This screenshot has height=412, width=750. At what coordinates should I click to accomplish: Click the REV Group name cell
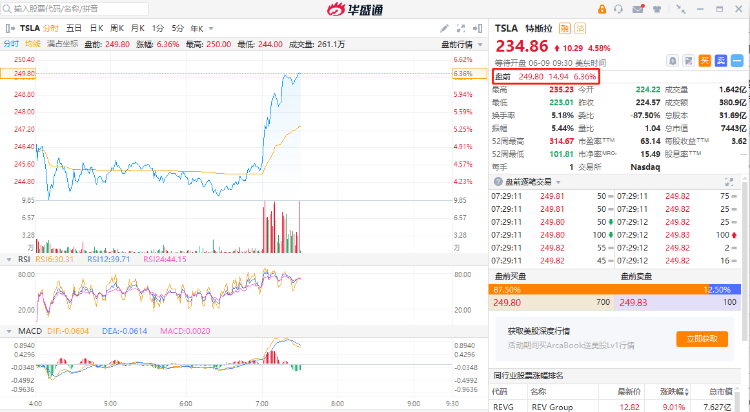552,407
